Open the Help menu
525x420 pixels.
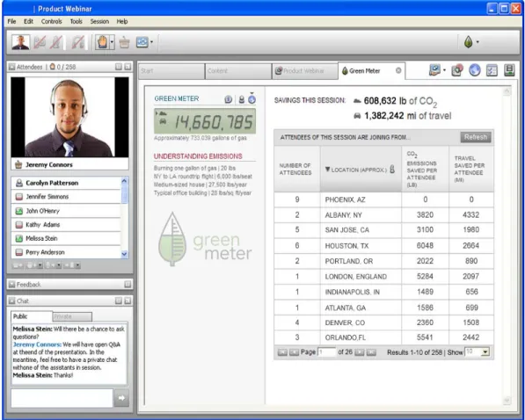coord(122,21)
